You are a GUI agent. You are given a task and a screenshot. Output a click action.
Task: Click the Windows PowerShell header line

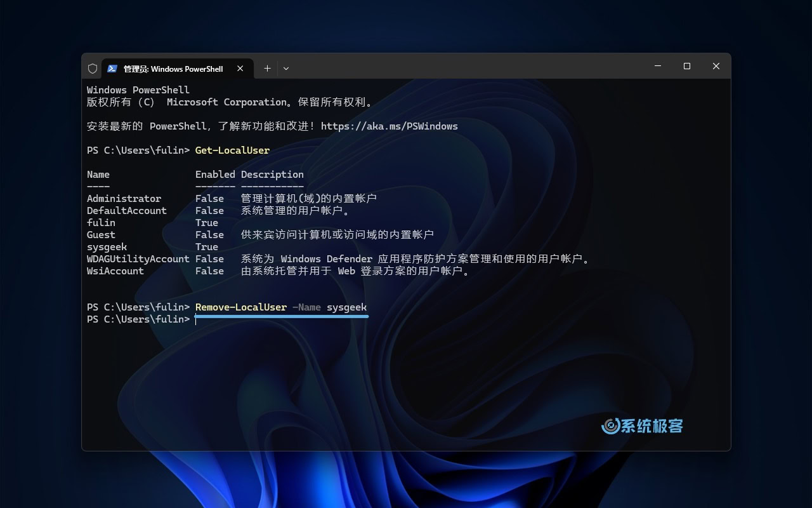(x=138, y=90)
